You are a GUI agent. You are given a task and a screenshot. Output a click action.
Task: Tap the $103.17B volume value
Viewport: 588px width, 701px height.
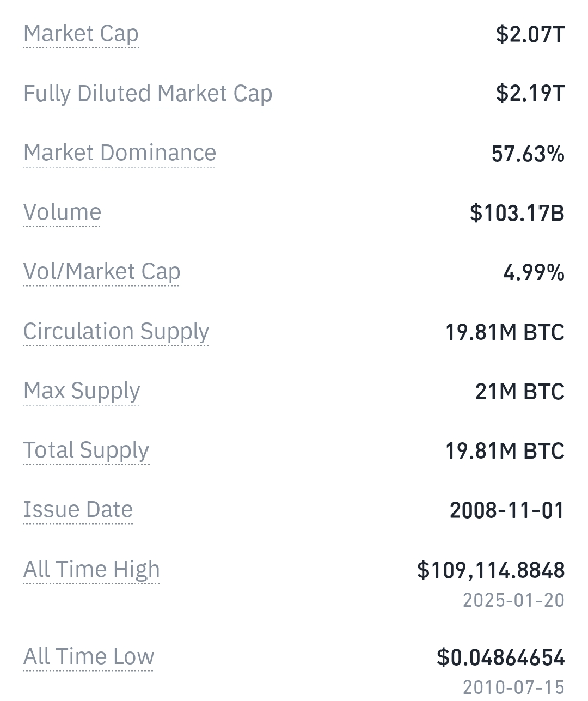517,212
